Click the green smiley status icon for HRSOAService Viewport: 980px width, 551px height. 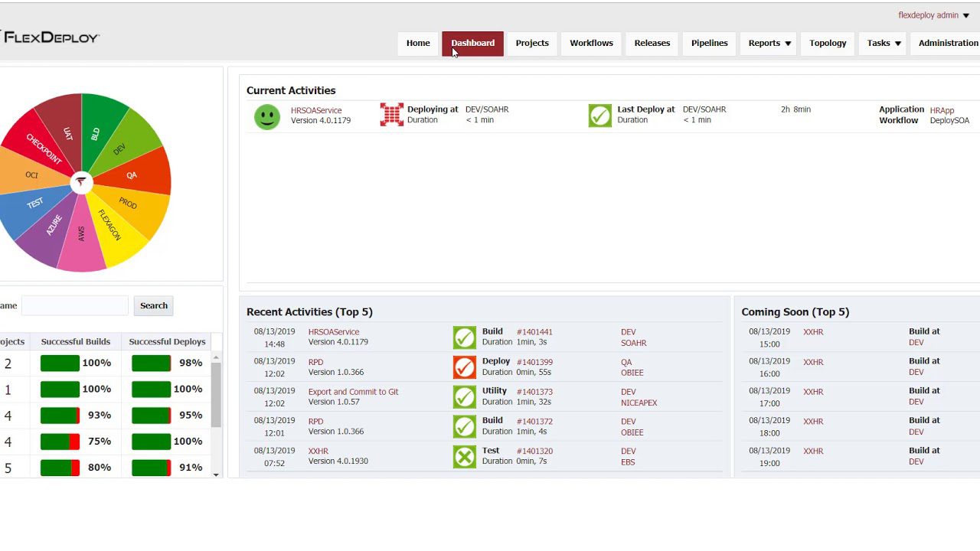tap(267, 117)
